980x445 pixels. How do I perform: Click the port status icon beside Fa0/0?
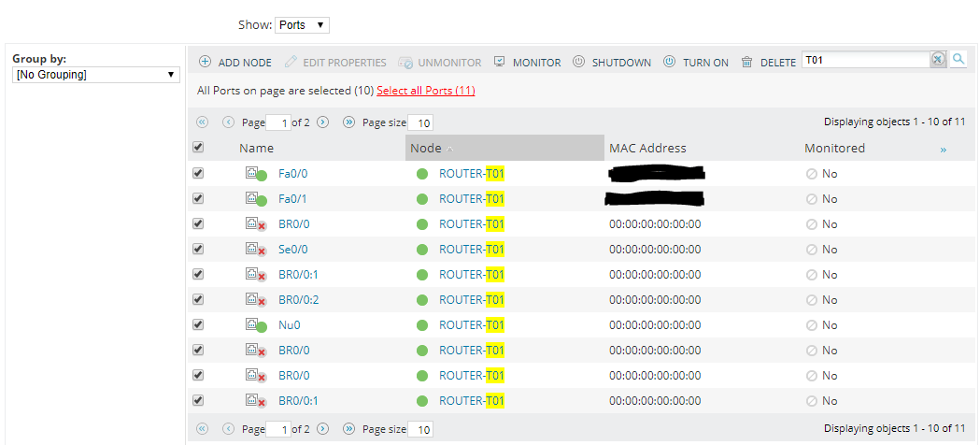click(256, 174)
